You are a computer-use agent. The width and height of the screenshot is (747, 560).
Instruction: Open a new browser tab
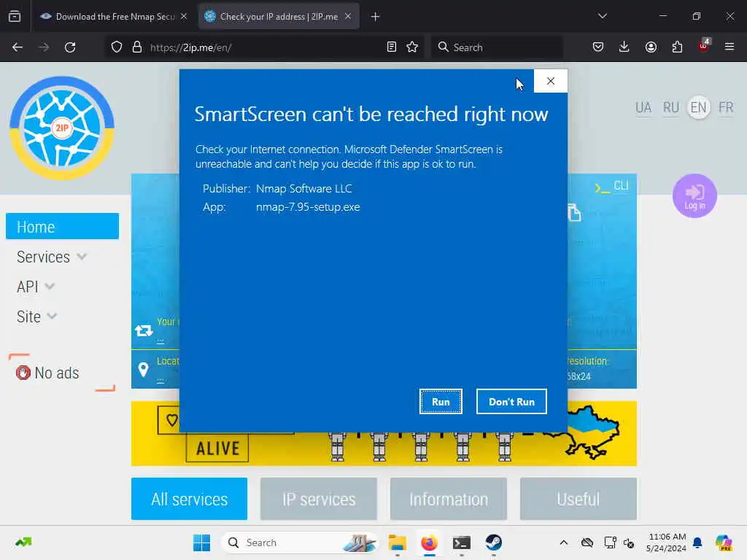[376, 17]
